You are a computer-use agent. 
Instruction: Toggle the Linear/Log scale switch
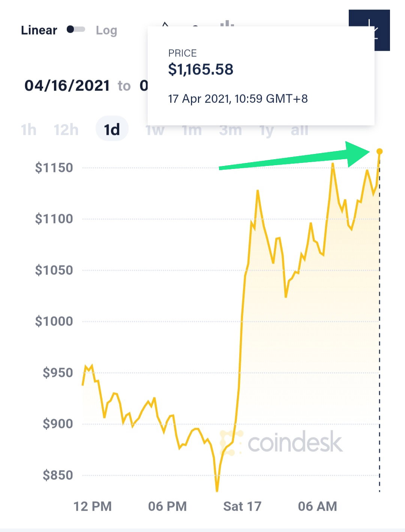coord(76,30)
